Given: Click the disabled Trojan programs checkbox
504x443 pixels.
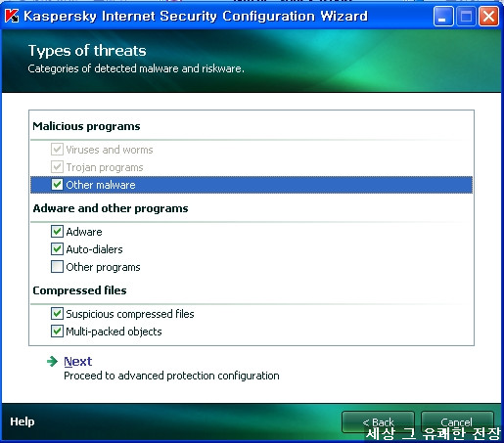Looking at the screenshot, I should (57, 167).
